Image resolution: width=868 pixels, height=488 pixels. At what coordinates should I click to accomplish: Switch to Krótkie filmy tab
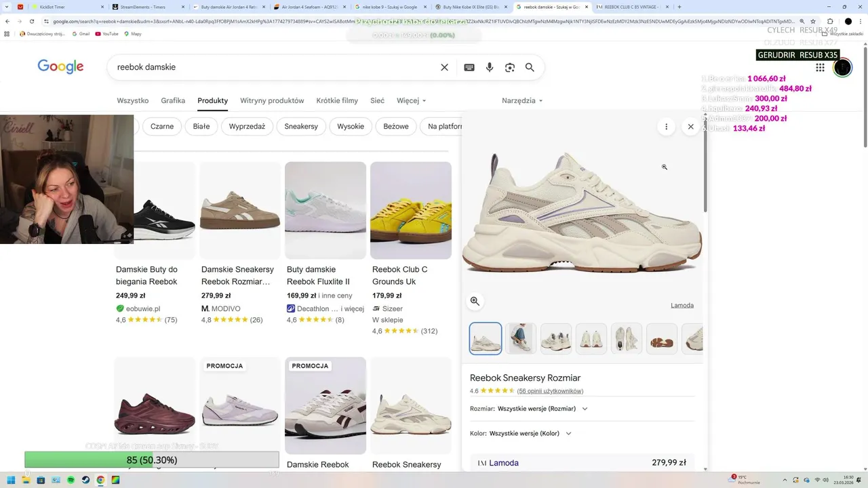click(x=337, y=100)
